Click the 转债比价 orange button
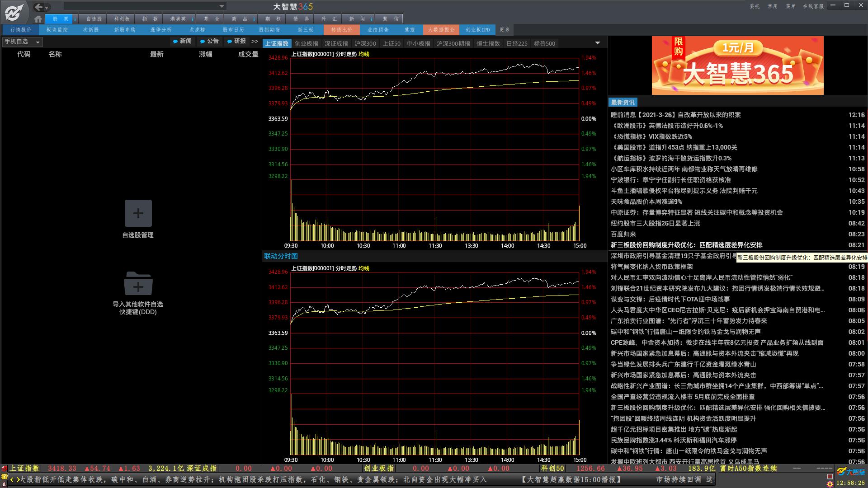This screenshot has height=488, width=868. point(341,30)
